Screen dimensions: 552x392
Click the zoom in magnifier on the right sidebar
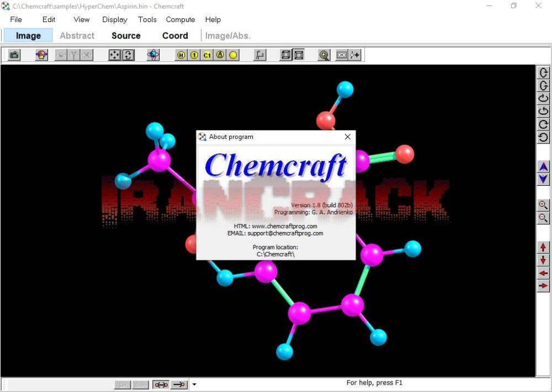543,205
